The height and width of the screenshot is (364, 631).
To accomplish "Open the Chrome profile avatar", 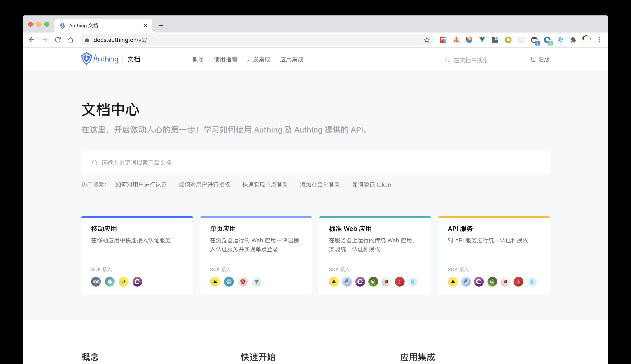I will [586, 40].
